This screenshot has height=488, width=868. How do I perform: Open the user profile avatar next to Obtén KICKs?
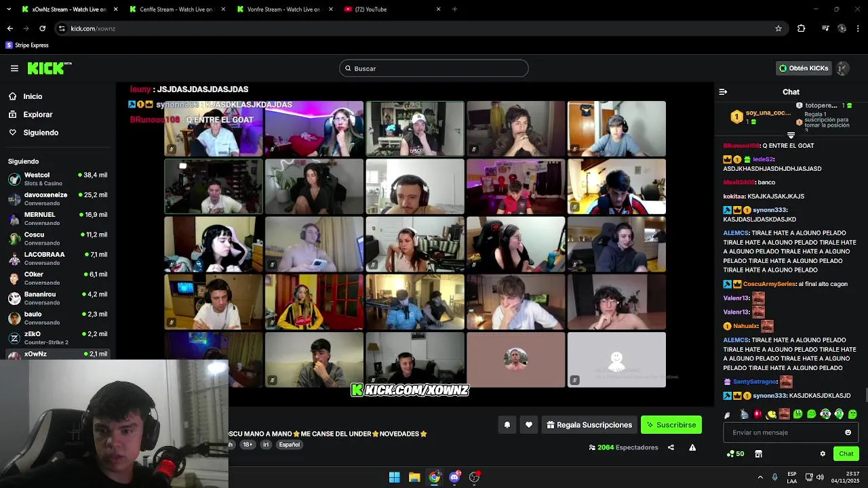[842, 68]
